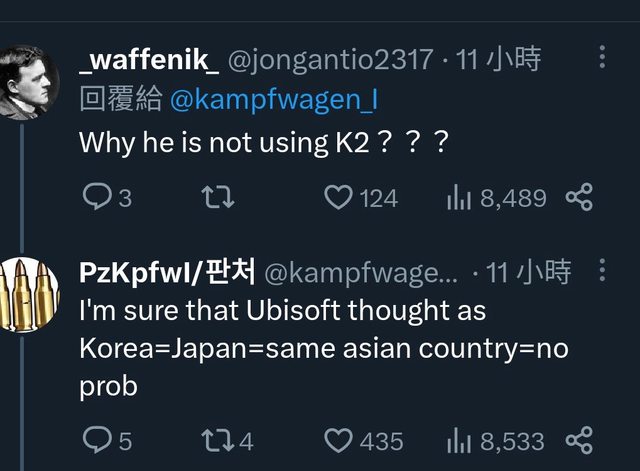Reply to _waffenik_'s tweet
This screenshot has width=640, height=471.
(x=95, y=198)
